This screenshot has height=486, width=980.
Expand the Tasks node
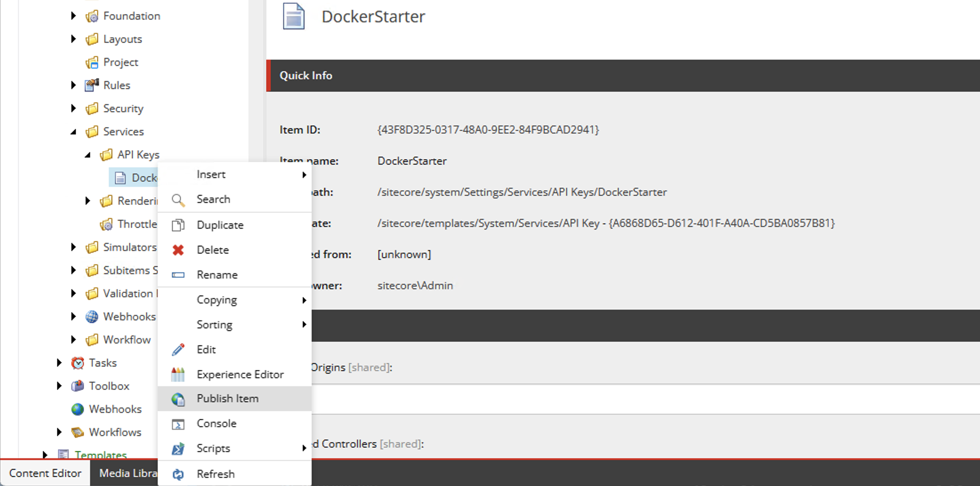tap(59, 363)
